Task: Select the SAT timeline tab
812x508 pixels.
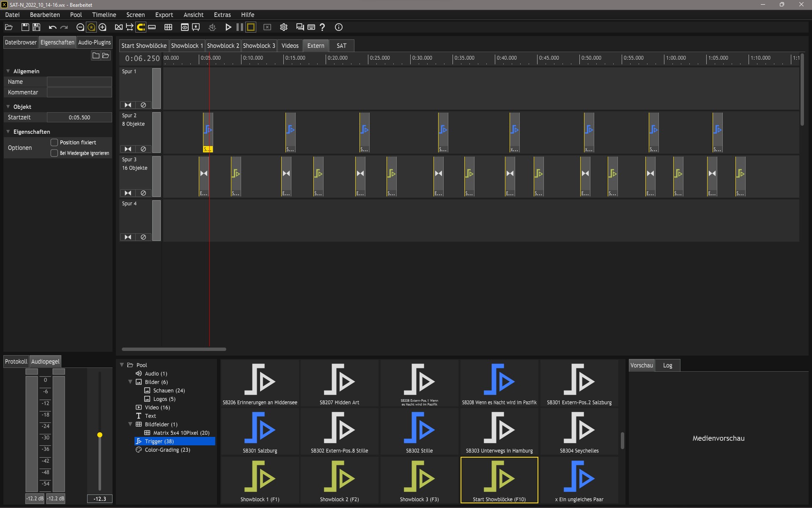Action: [341, 46]
